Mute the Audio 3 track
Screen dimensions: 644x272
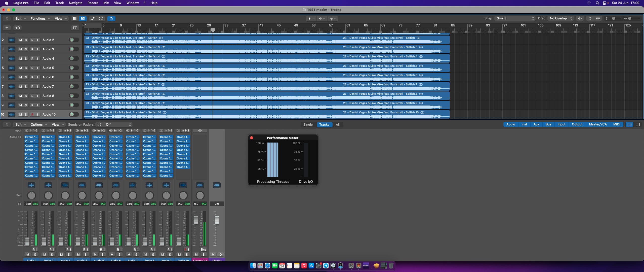[21, 49]
